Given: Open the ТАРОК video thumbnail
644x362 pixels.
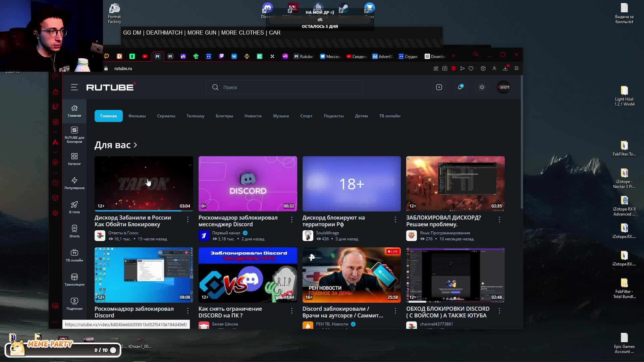Looking at the screenshot, I should (x=144, y=184).
